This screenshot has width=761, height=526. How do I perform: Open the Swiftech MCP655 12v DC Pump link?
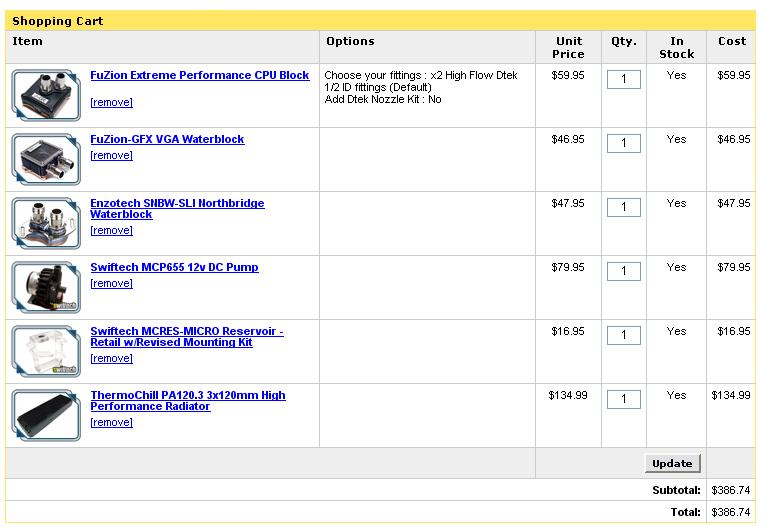(x=174, y=267)
